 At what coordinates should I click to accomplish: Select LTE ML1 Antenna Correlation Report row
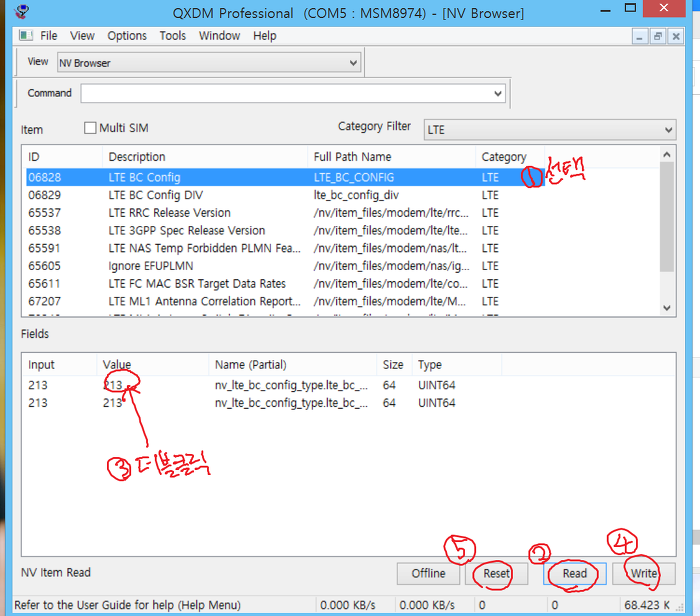pos(284,301)
